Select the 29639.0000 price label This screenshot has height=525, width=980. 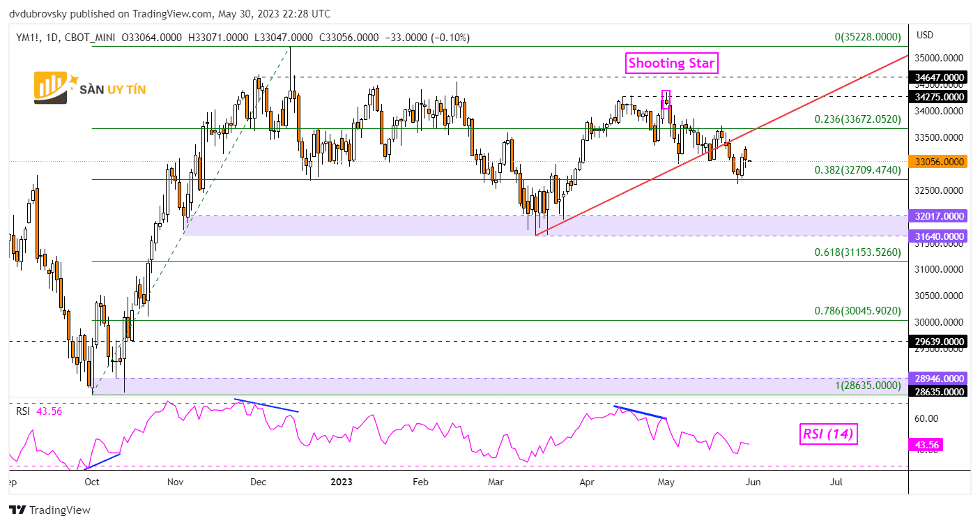point(940,342)
